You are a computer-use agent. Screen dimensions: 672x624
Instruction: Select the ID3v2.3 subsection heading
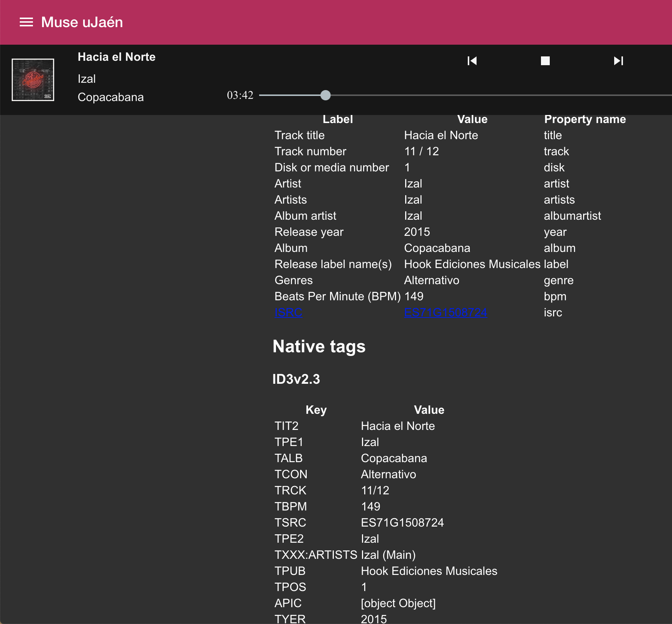click(296, 380)
